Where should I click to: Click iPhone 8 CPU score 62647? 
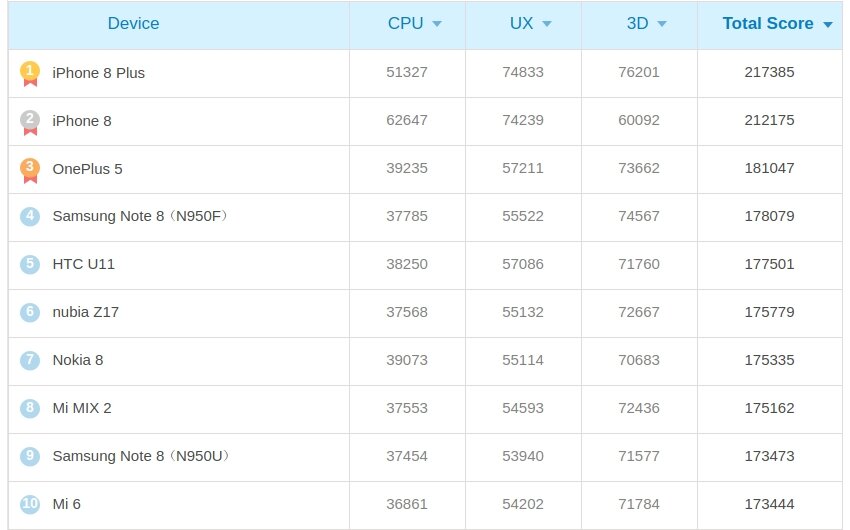[407, 120]
